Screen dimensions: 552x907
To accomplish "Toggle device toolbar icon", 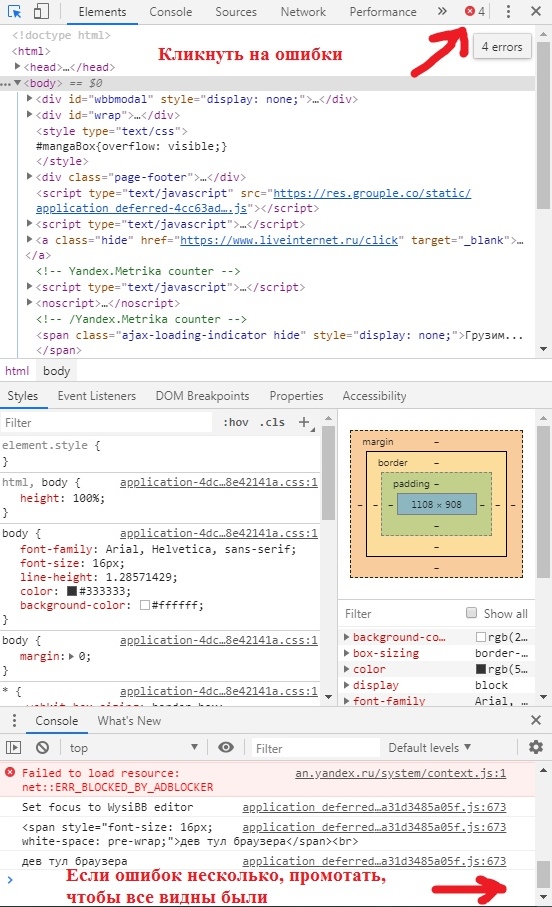I will point(41,11).
